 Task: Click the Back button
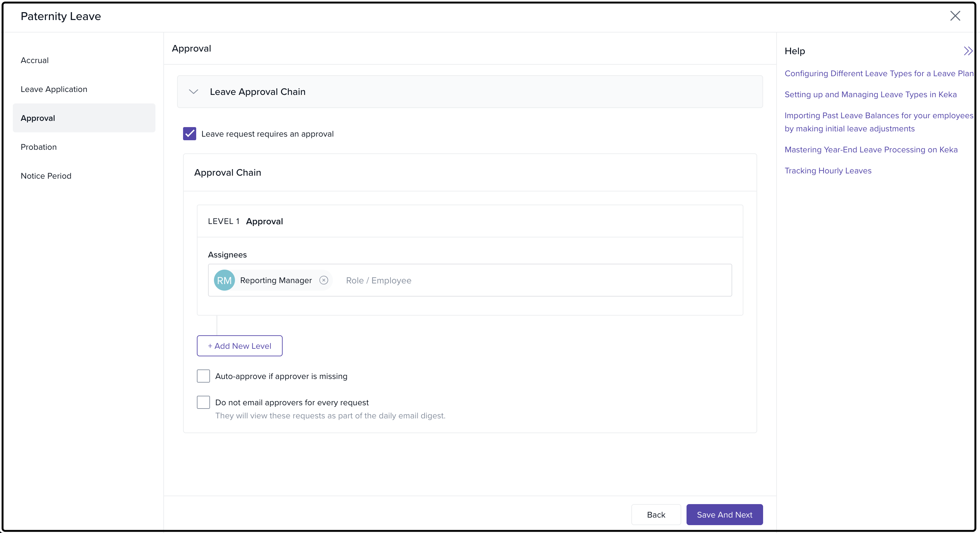click(656, 515)
